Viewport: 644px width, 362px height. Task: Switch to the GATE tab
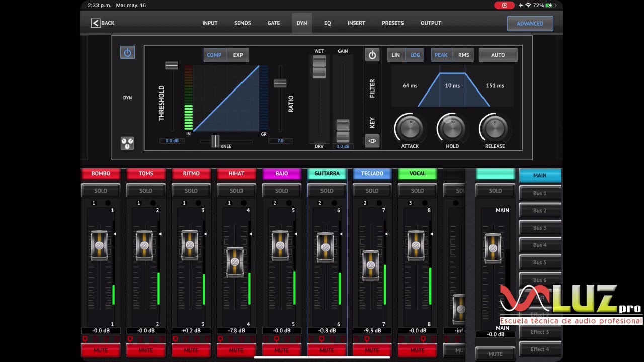274,23
